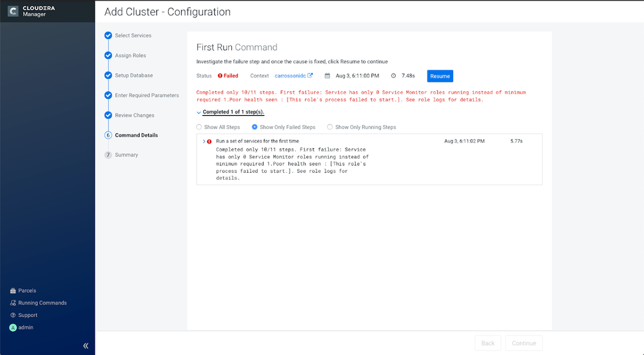Select the Show All Steps radio button
The image size is (644, 355).
tap(199, 127)
